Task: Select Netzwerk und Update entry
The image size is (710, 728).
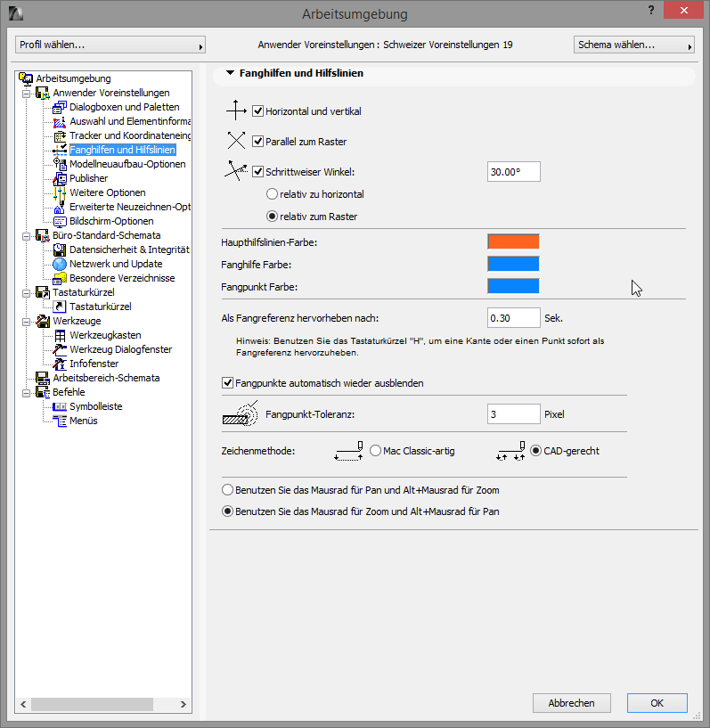Action: tap(116, 264)
